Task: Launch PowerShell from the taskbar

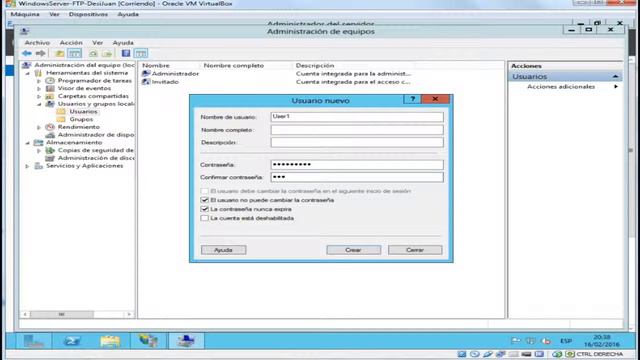Action: [x=72, y=341]
